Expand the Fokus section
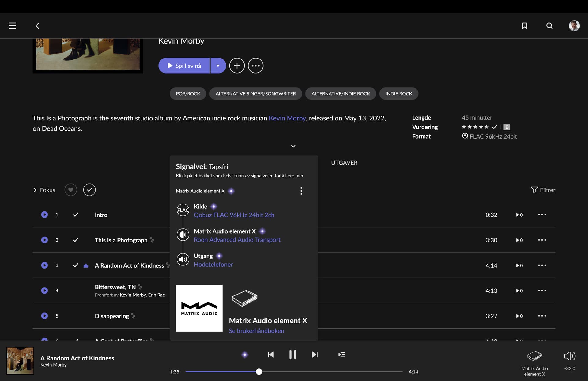Viewport: 588px width, 381px height. pos(44,190)
